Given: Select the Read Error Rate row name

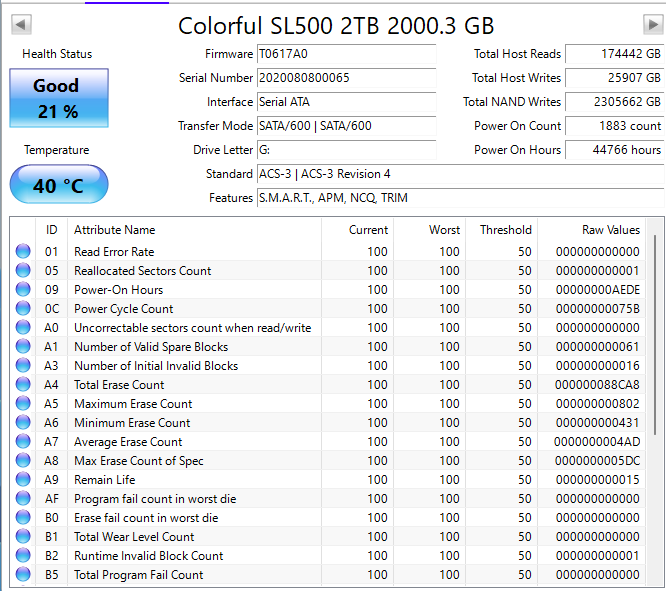Looking at the screenshot, I should tap(114, 252).
